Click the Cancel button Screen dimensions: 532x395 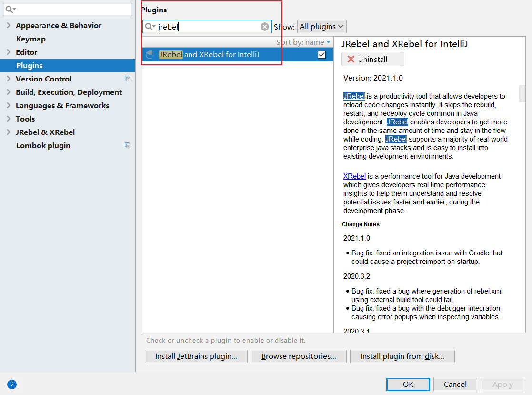coord(455,385)
